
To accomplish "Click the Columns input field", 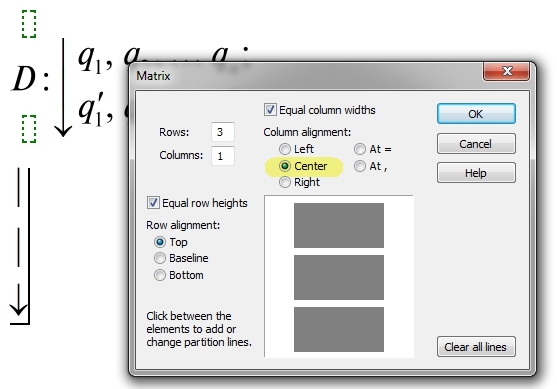I will (x=223, y=156).
